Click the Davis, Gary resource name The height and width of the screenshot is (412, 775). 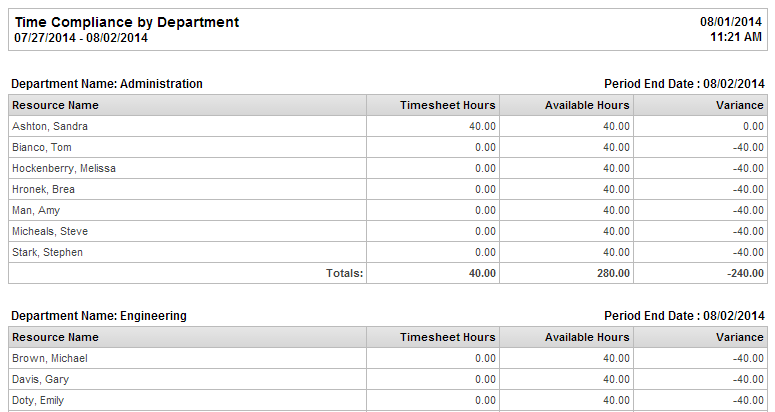click(40, 379)
